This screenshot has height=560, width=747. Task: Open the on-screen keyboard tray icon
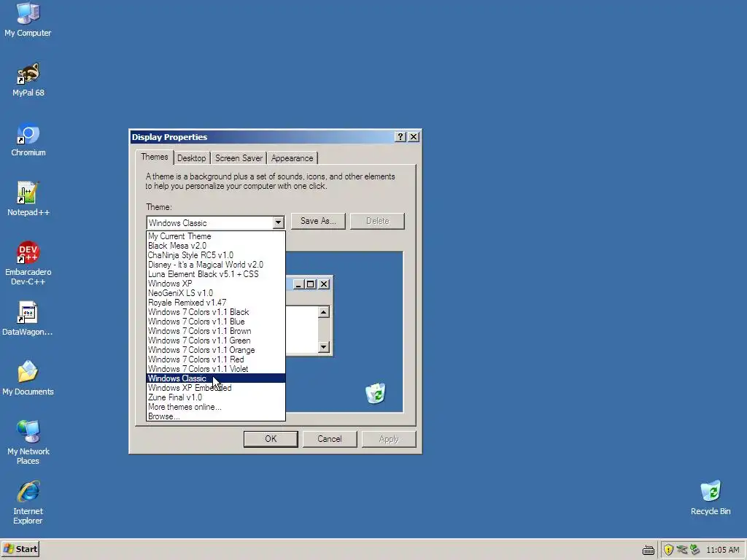click(x=649, y=550)
